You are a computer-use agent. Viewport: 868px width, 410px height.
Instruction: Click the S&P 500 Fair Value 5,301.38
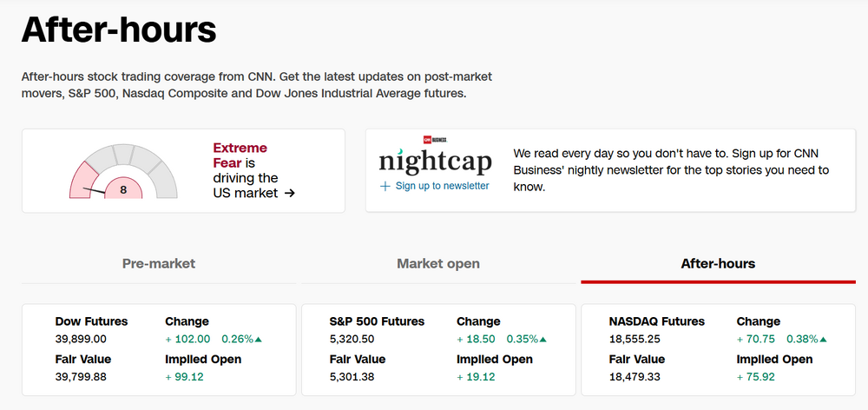click(x=353, y=376)
